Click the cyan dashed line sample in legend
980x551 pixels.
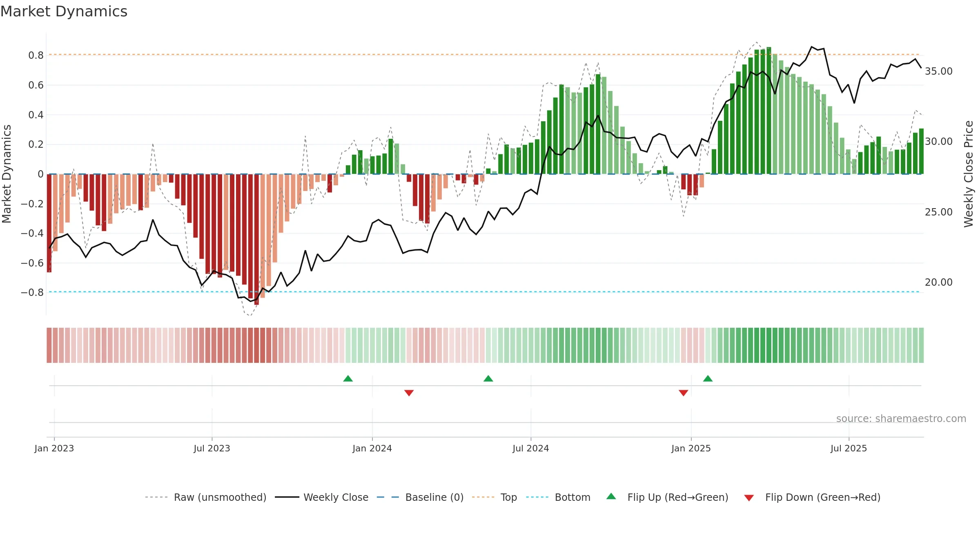coord(537,497)
